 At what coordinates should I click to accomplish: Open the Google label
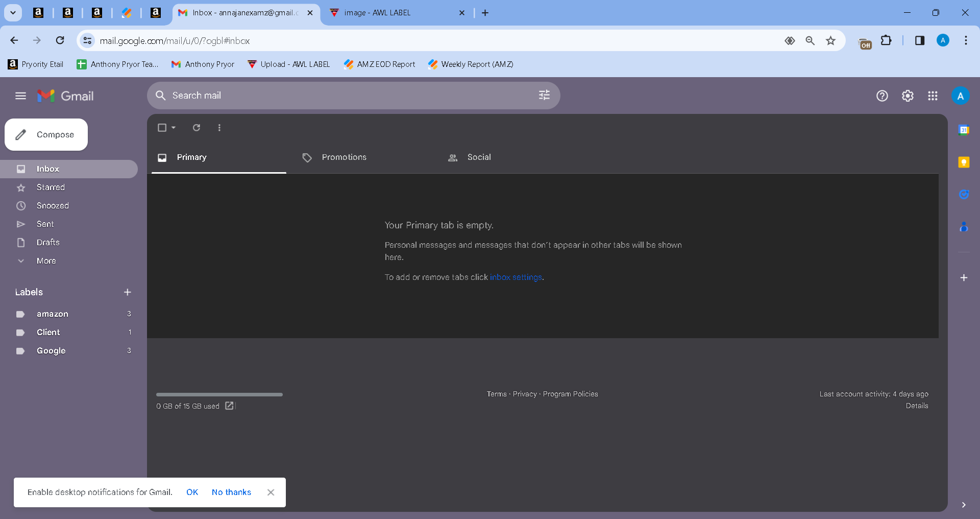tap(69, 351)
